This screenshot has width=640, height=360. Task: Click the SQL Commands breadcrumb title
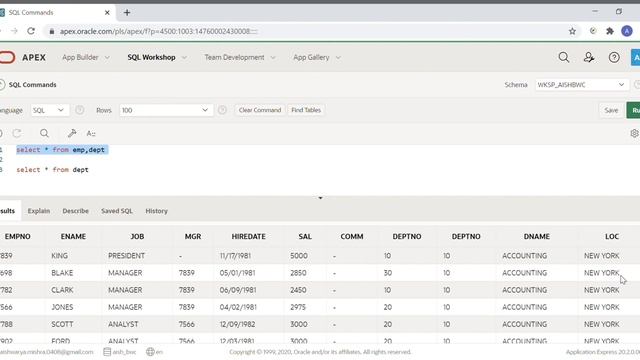pos(33,84)
